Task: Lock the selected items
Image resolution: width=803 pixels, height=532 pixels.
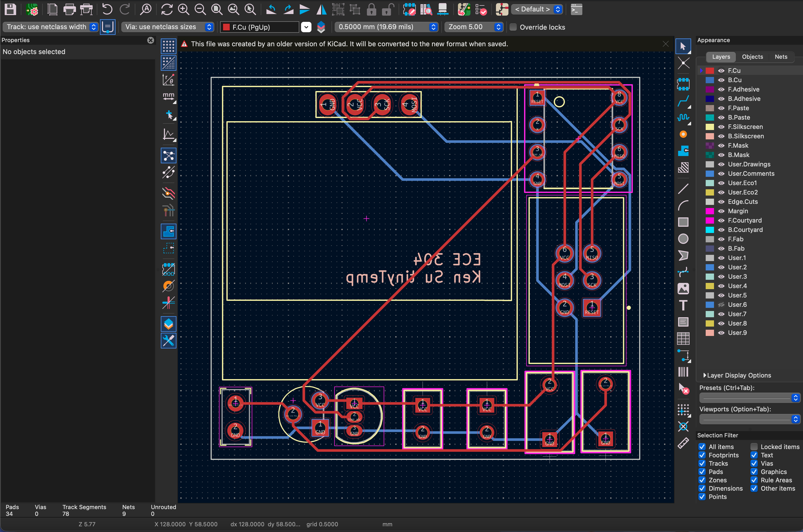Action: click(x=372, y=9)
